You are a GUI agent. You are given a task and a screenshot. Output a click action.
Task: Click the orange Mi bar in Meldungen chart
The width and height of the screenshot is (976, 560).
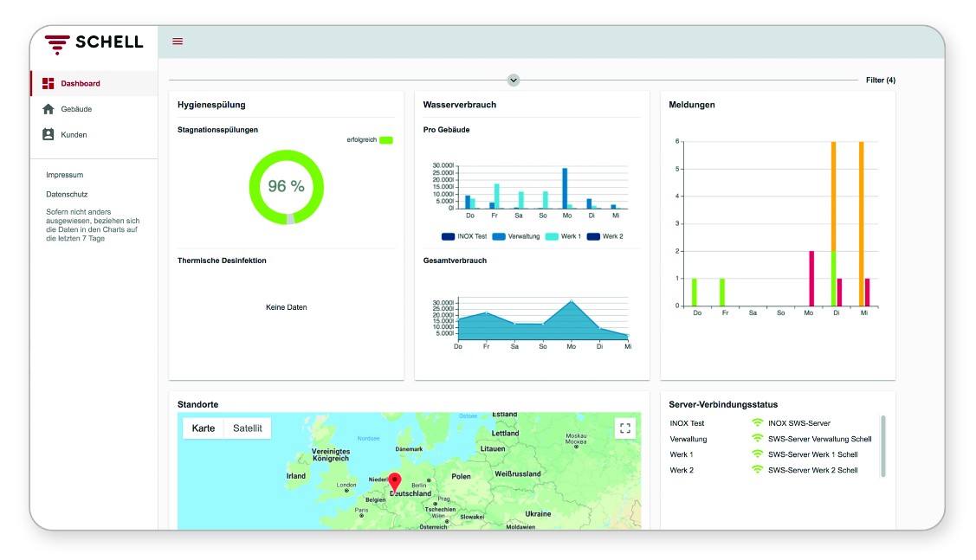[x=862, y=224]
